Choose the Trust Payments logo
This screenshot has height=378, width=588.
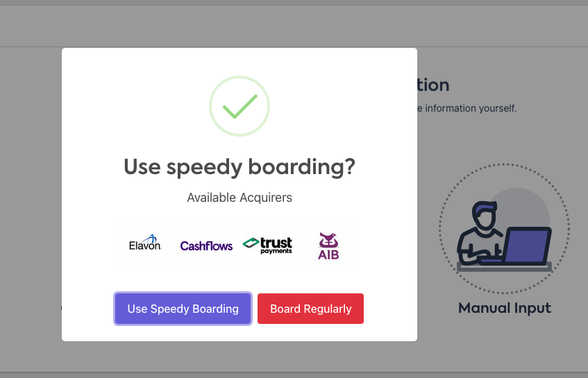tap(267, 246)
